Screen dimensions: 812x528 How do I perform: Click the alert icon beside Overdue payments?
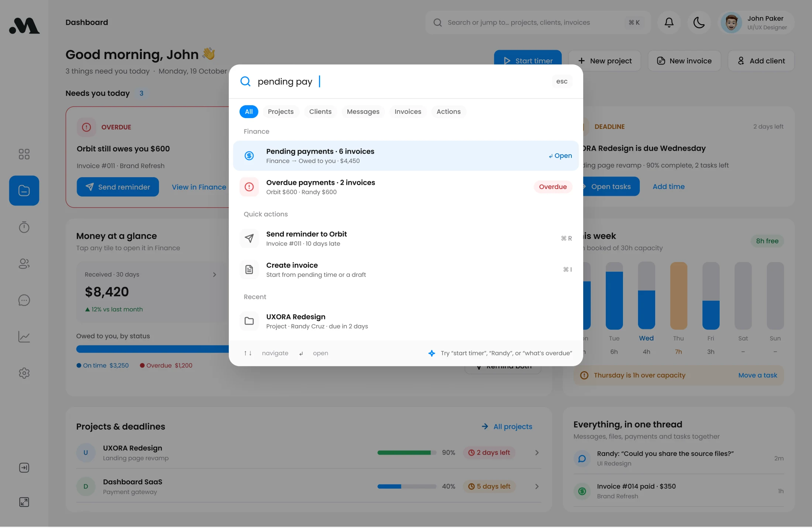pyautogui.click(x=249, y=187)
